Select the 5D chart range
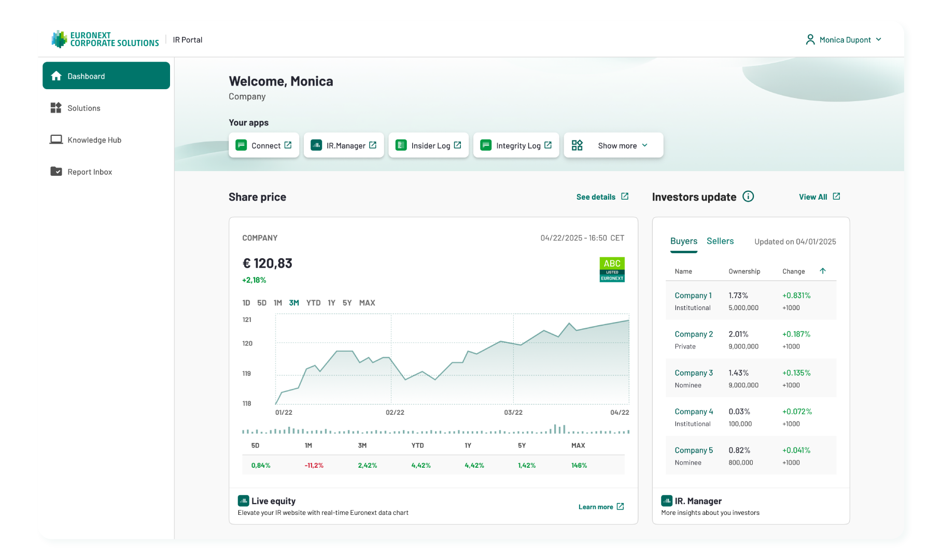Screen dimensions: 942x560 [x=262, y=303]
